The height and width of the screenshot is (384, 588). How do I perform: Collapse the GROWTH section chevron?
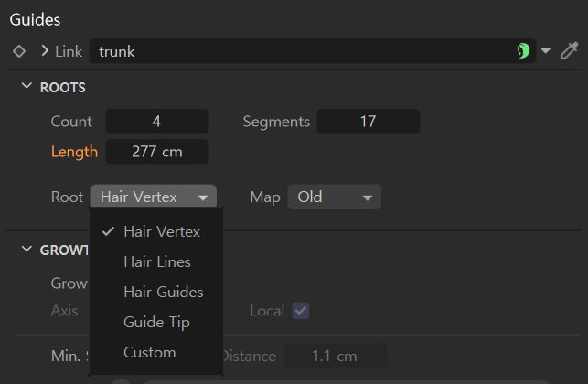click(x=27, y=250)
